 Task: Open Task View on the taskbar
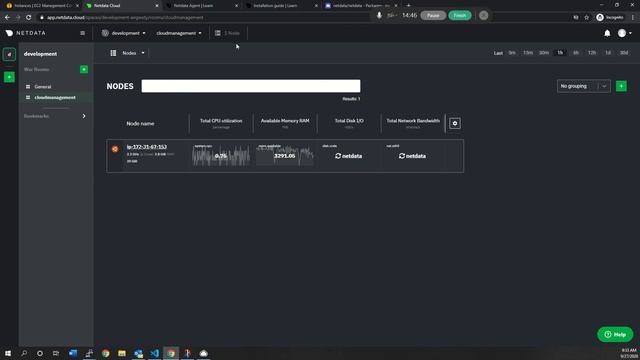[56, 353]
